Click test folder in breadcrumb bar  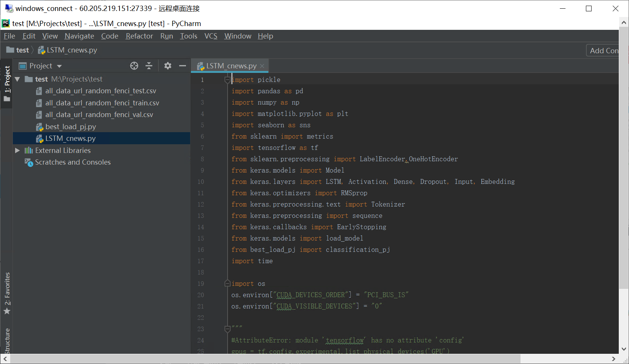coord(18,50)
